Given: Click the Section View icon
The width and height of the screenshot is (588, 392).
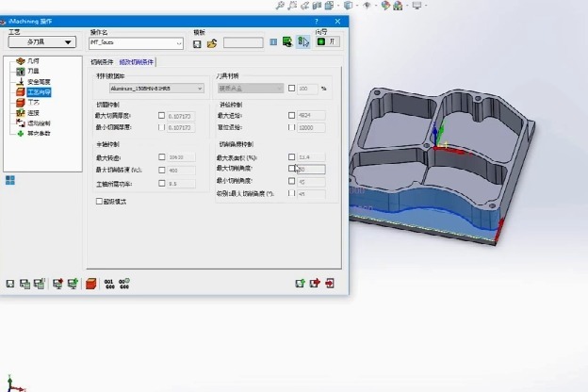Looking at the screenshot, I should (317, 6).
